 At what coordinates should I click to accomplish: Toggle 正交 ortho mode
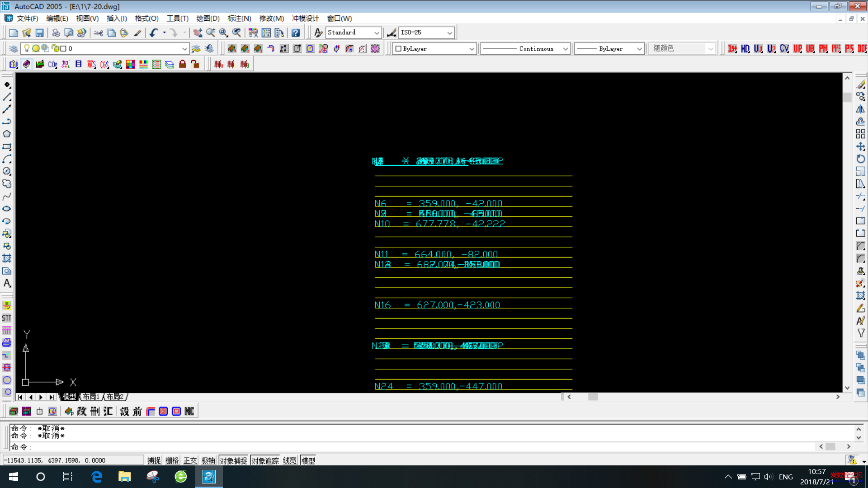tap(190, 460)
